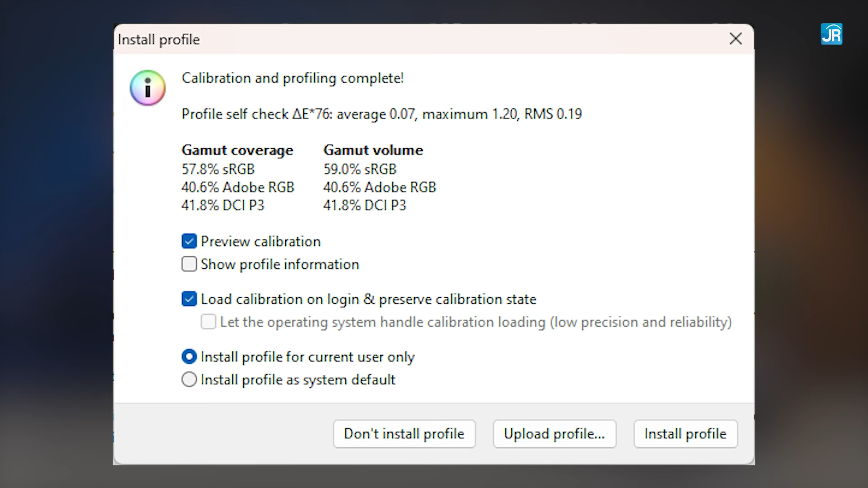The height and width of the screenshot is (488, 868).
Task: Select Install profile for current user only
Action: (189, 357)
